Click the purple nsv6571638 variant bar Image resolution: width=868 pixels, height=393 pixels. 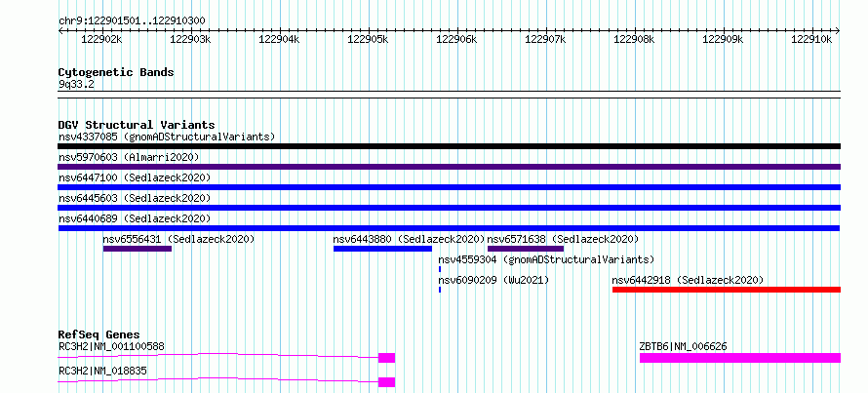526,249
